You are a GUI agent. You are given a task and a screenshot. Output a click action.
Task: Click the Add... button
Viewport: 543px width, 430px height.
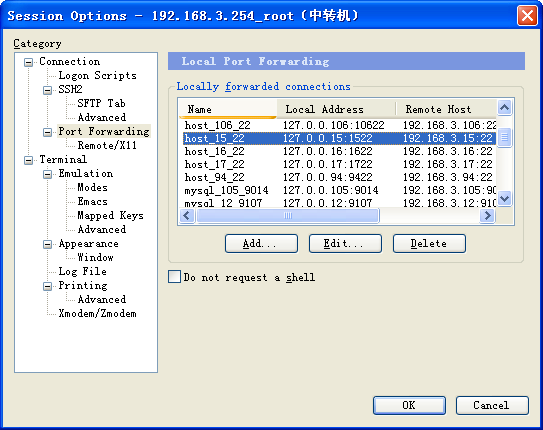261,243
